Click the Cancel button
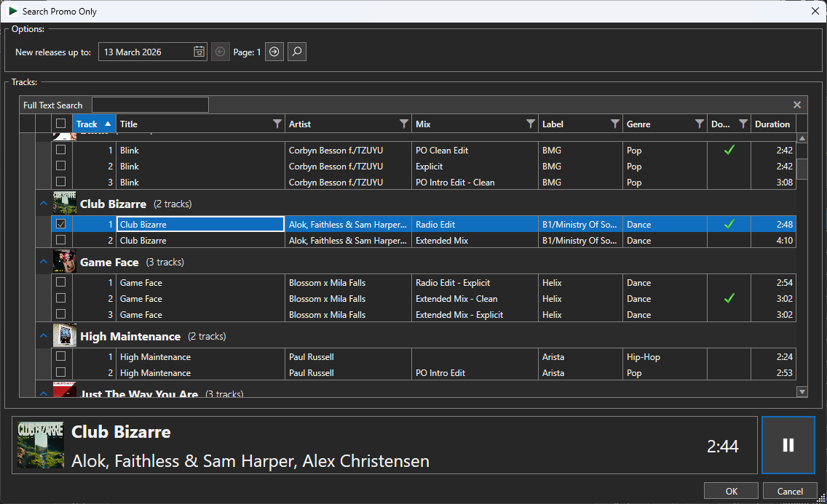 click(x=790, y=490)
